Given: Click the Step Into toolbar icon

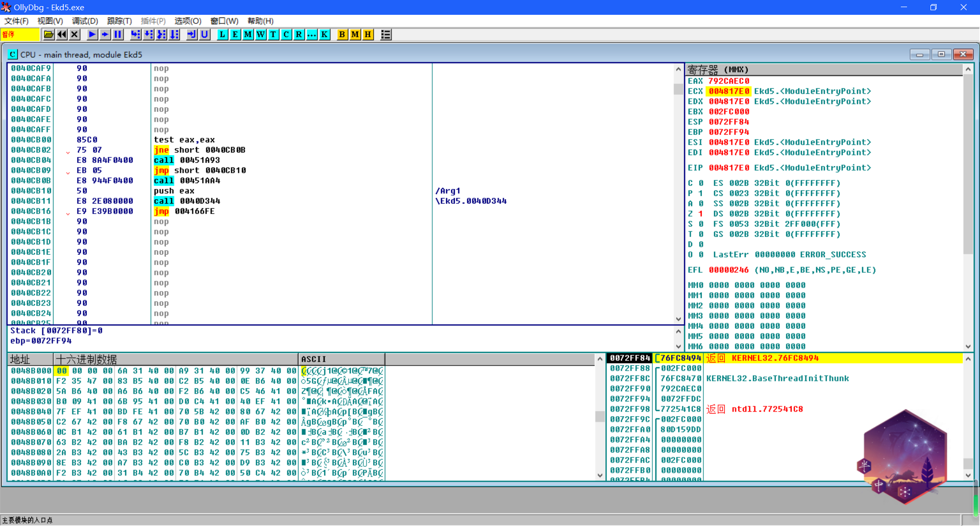Looking at the screenshot, I should click(135, 35).
